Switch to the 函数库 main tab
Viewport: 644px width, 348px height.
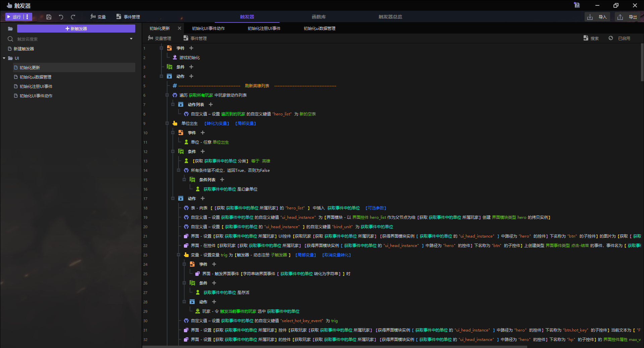[x=319, y=17]
